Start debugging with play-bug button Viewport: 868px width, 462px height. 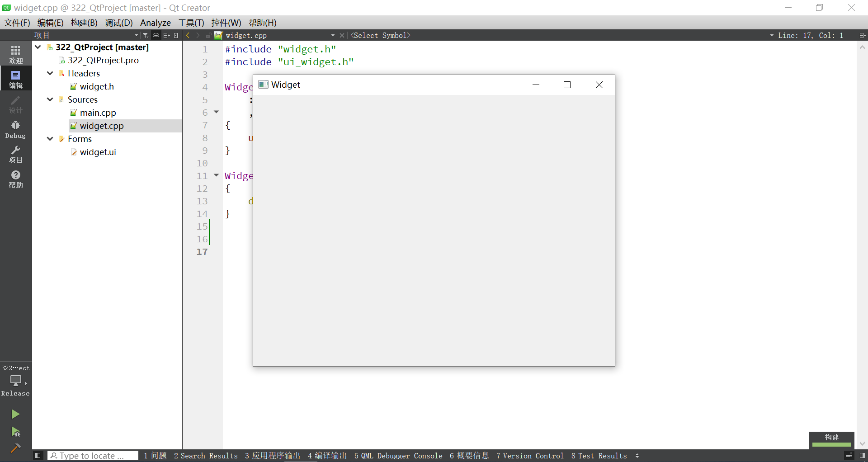[15, 432]
